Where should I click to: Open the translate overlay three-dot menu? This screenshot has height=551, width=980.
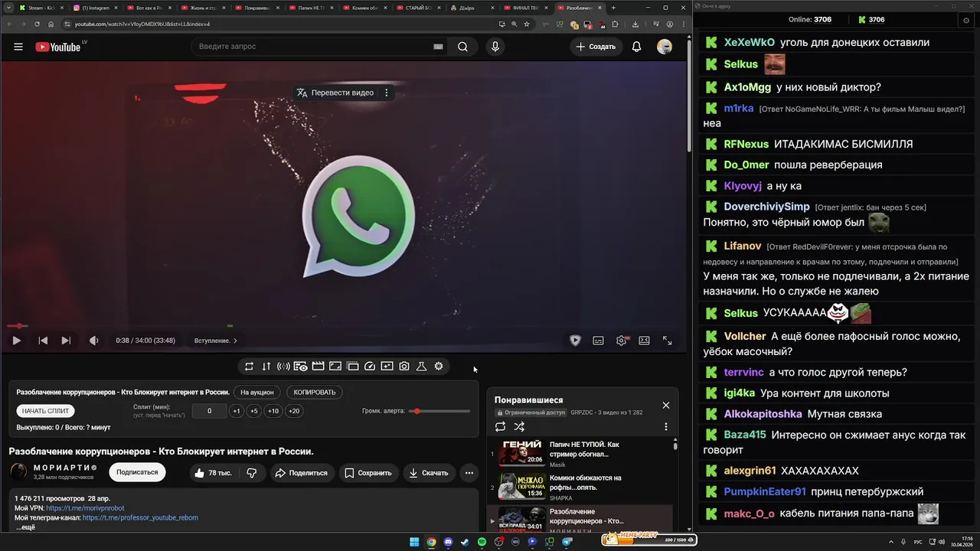pos(386,93)
